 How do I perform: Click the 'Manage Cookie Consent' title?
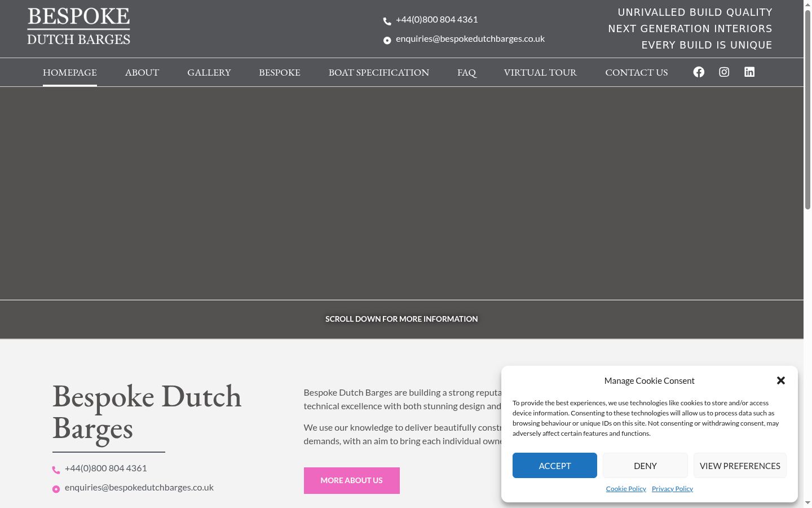click(650, 381)
